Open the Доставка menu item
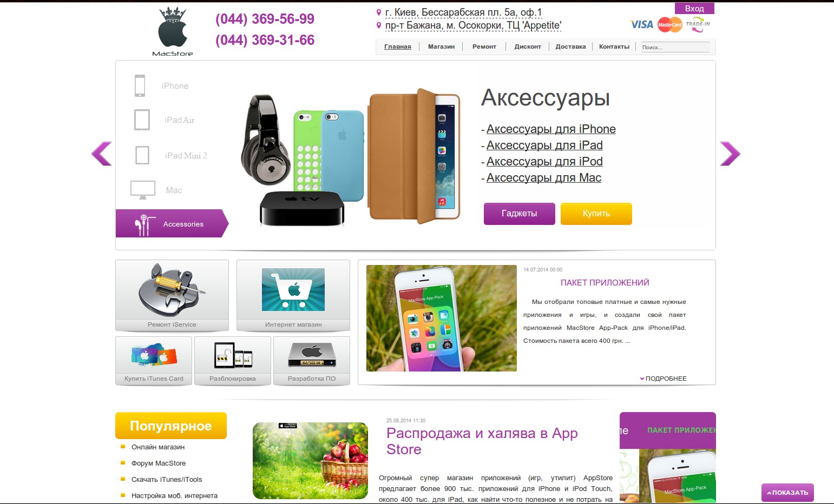The height and width of the screenshot is (504, 834). [x=570, y=47]
